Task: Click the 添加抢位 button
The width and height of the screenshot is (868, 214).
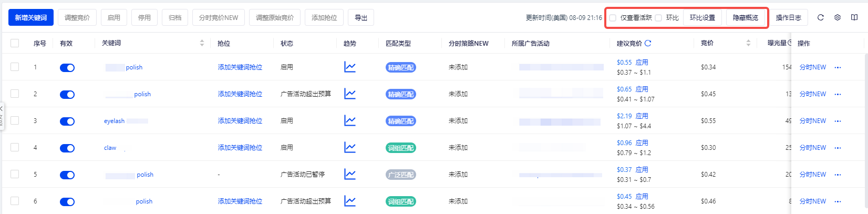Action: (x=324, y=17)
